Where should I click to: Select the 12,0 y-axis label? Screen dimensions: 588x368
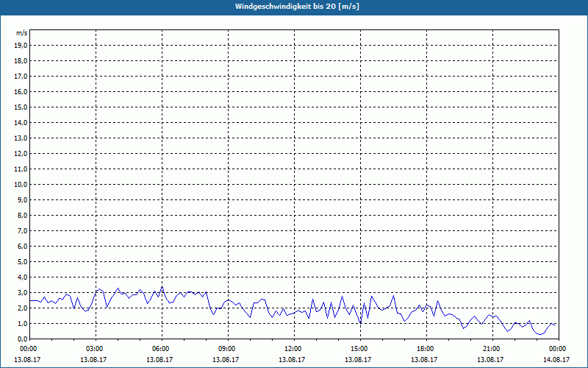[21, 154]
